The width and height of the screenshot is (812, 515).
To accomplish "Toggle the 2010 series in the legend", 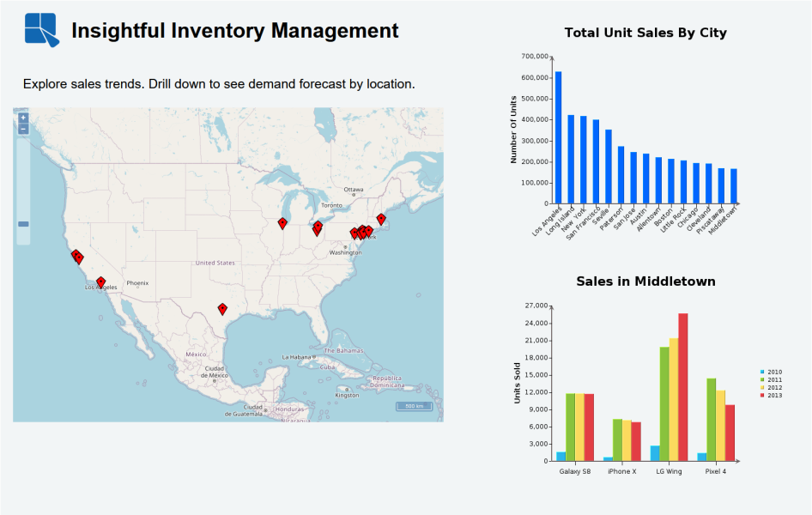I will 770,372.
